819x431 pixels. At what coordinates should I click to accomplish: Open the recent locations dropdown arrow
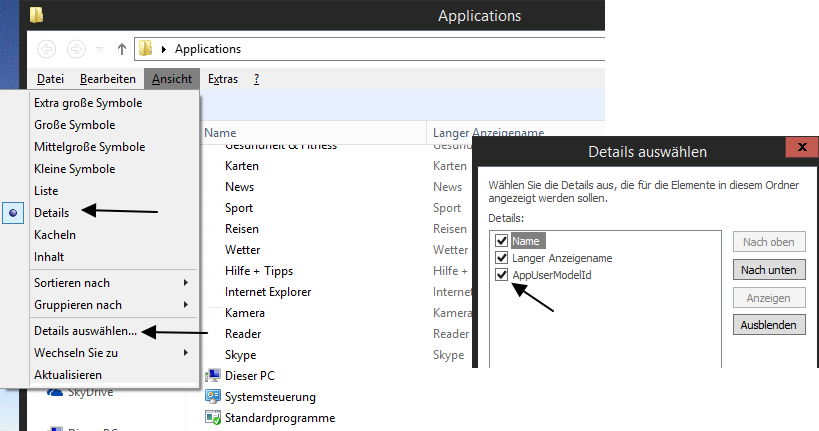99,50
